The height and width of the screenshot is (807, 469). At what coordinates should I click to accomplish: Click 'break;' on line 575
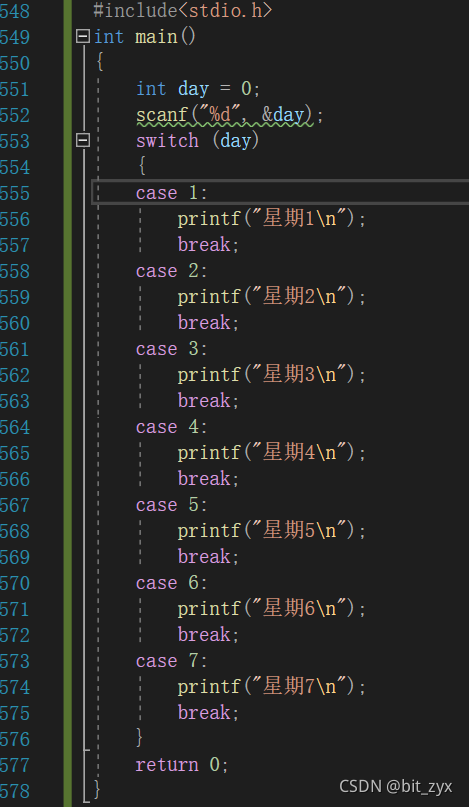[x=209, y=713]
